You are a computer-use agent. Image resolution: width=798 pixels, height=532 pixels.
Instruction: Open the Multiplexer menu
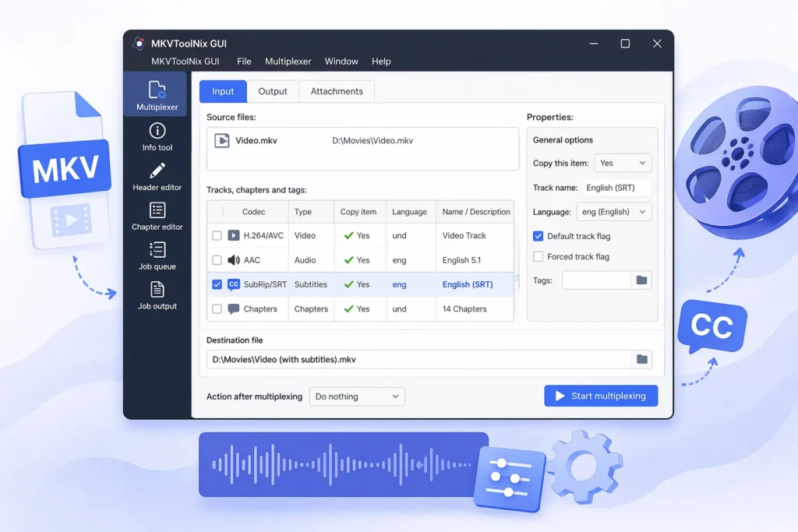click(288, 62)
